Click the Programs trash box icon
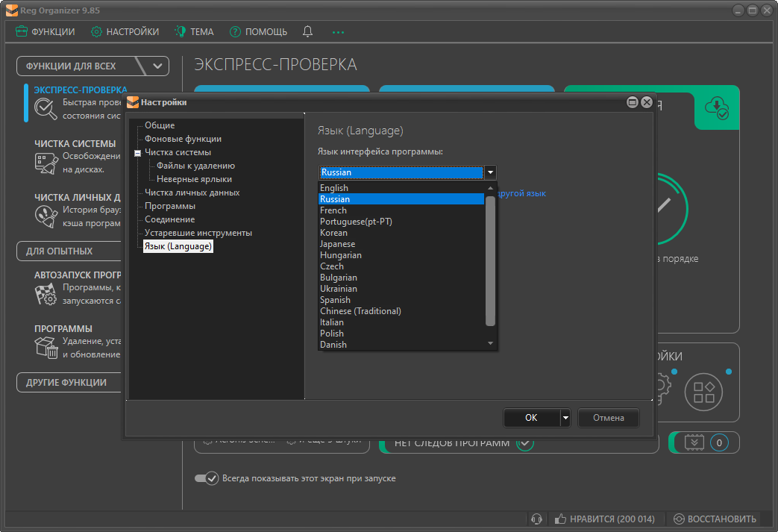This screenshot has height=532, width=778. pos(46,348)
